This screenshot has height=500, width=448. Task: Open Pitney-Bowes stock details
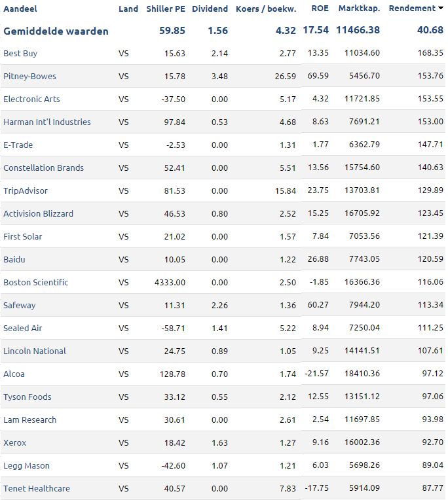29,76
